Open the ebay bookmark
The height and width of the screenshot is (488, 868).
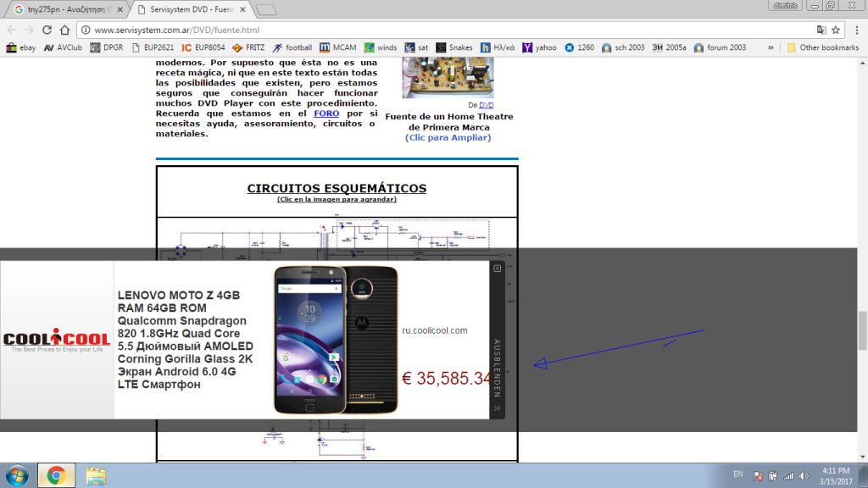[x=21, y=47]
